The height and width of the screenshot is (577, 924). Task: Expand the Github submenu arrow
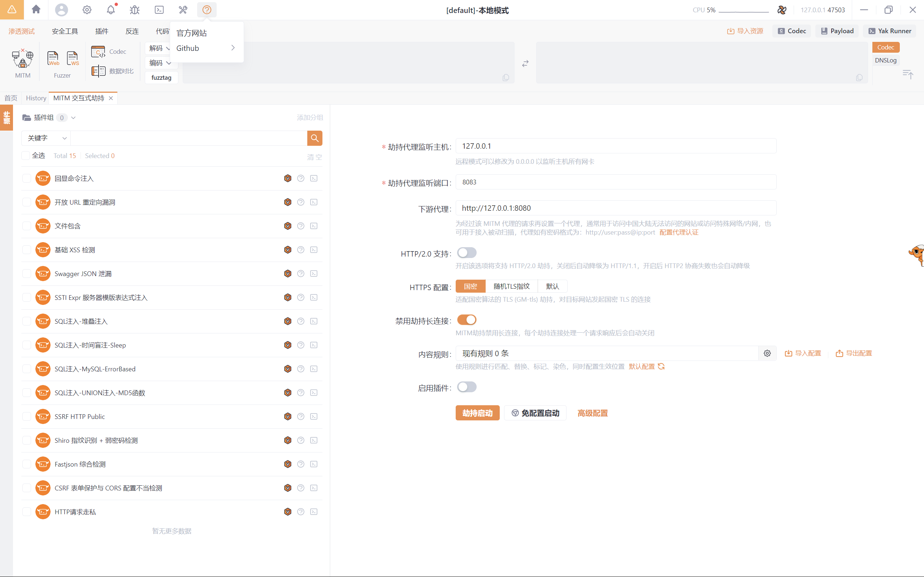(x=233, y=48)
